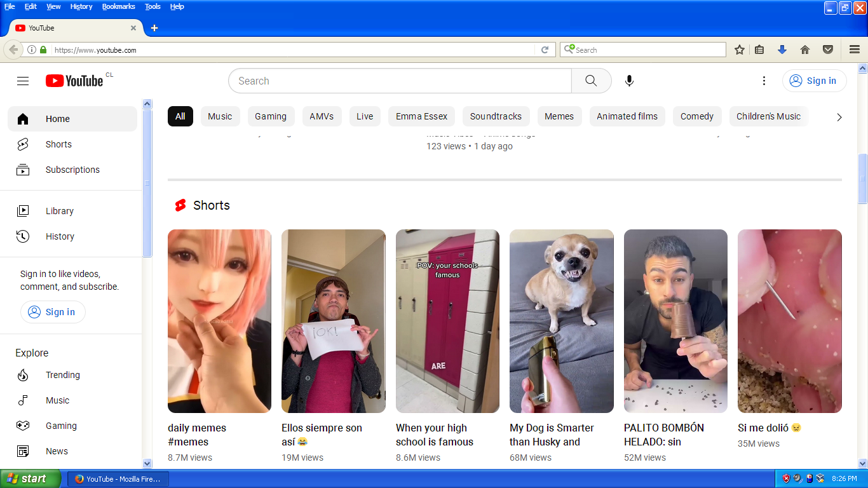Click the Firefox bookmark star icon
The width and height of the screenshot is (868, 488).
[740, 50]
